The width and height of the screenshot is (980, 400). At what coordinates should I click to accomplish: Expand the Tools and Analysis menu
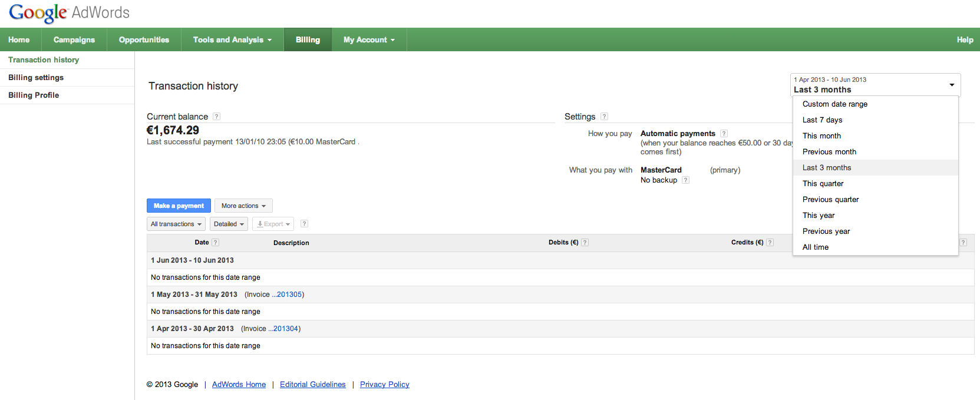(232, 39)
